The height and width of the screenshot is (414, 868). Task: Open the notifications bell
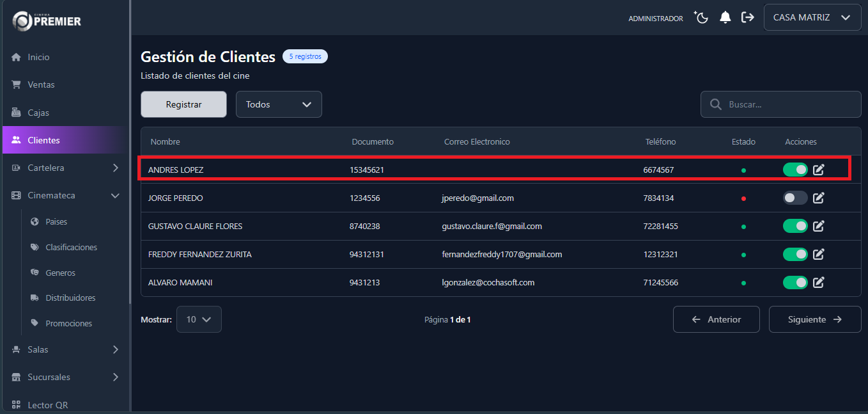point(725,18)
